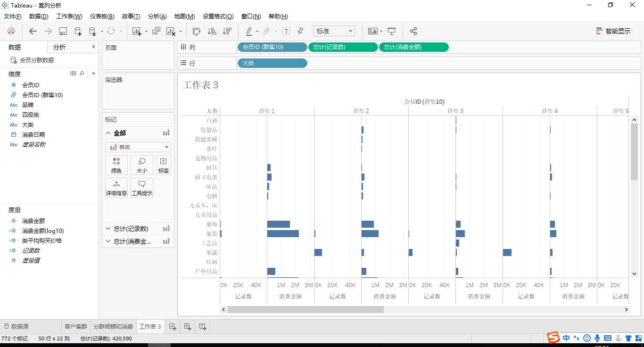644x347 pixels.
Task: Click the Tableau start page logo icon
Action: coord(11,31)
